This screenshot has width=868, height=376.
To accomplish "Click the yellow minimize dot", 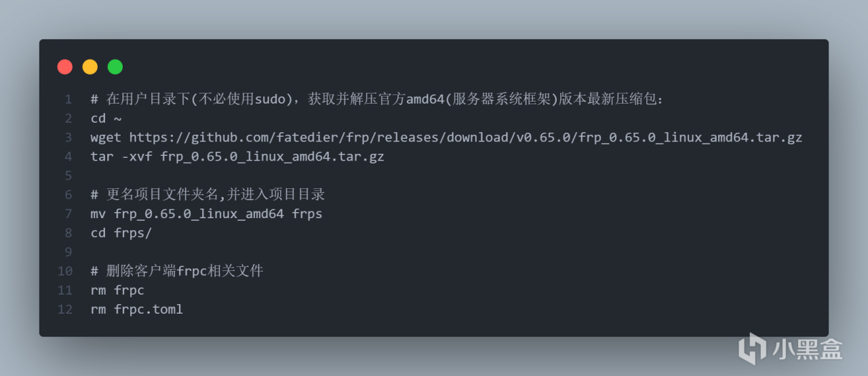I will point(90,67).
